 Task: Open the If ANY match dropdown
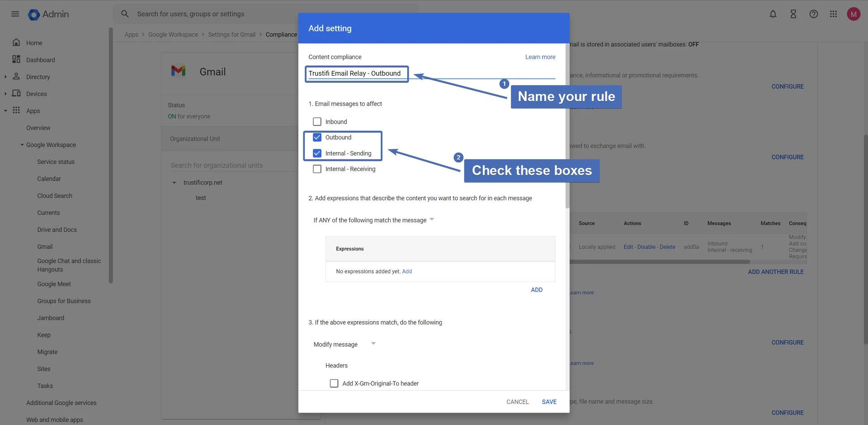tap(432, 220)
